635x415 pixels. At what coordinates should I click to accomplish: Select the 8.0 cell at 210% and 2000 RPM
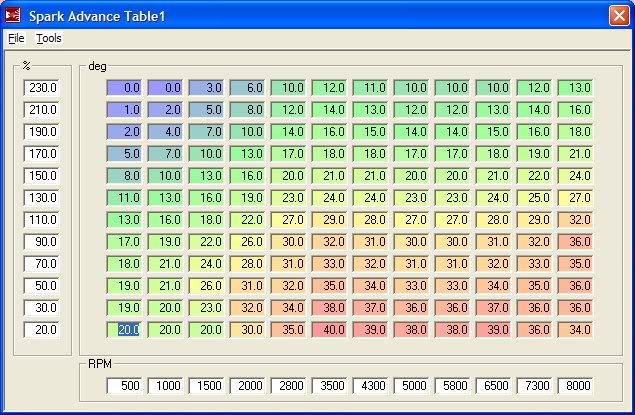[x=247, y=110]
